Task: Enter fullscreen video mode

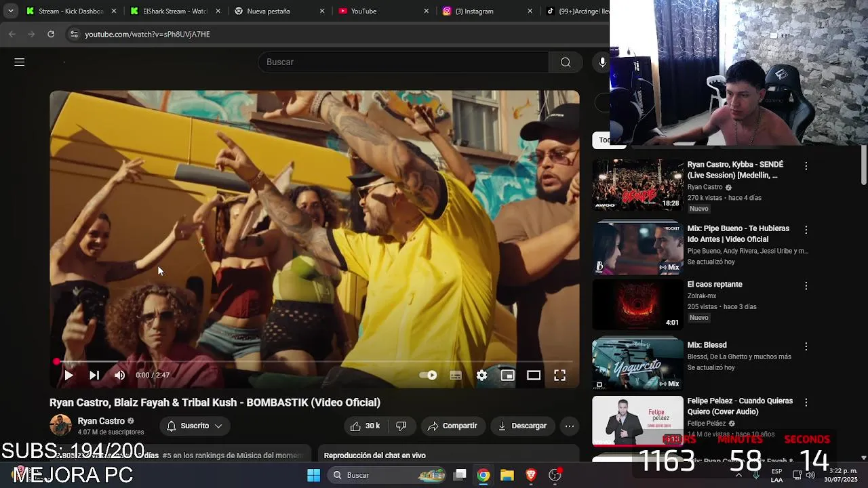Action: (559, 375)
